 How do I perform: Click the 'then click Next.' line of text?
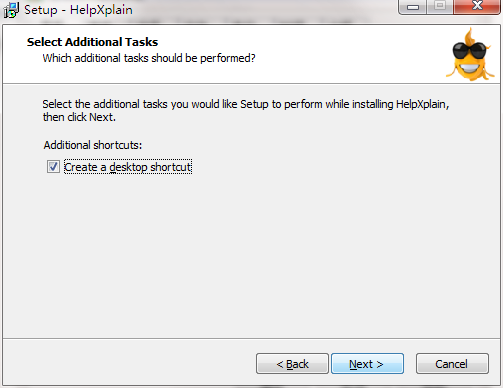(79, 117)
